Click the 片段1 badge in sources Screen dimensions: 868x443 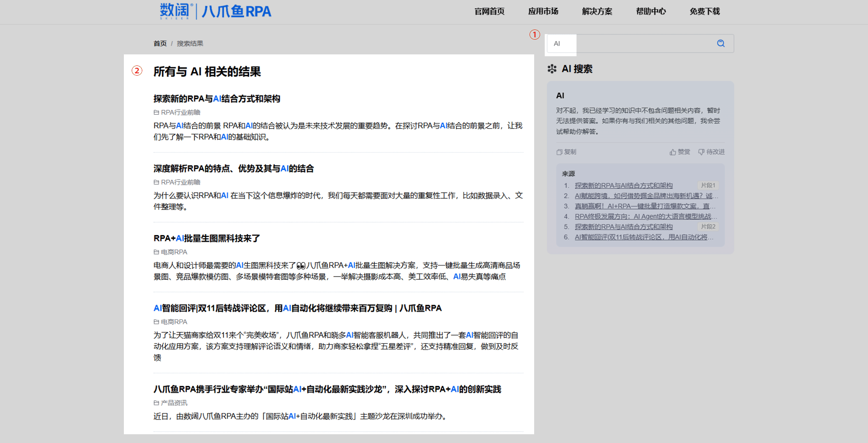tap(708, 185)
